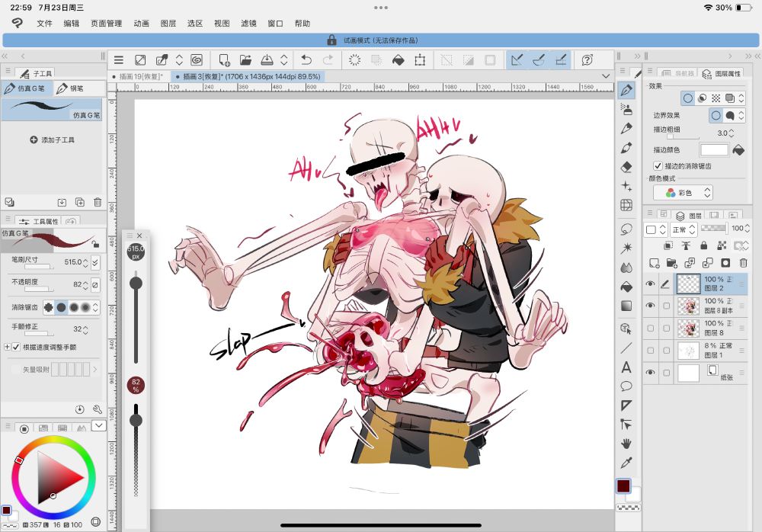762x532 pixels.
Task: Expand the color wheel panel tab dropdown
Action: pyautogui.click(x=98, y=425)
